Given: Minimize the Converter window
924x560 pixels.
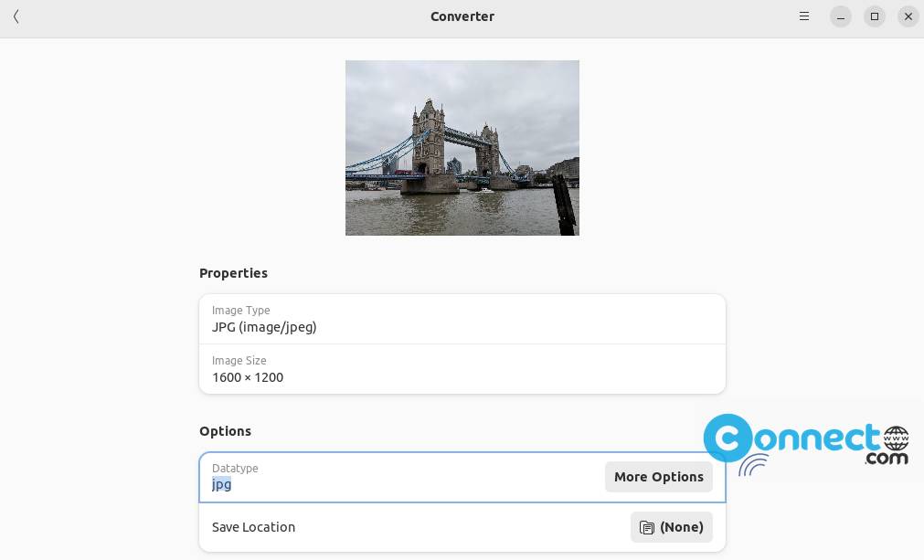Looking at the screenshot, I should (841, 16).
